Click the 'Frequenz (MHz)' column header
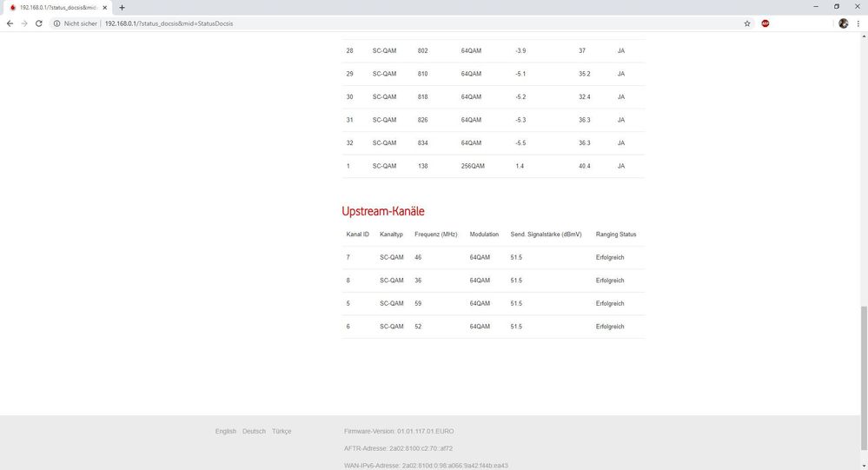Screen dimensions: 868x470 435,235
